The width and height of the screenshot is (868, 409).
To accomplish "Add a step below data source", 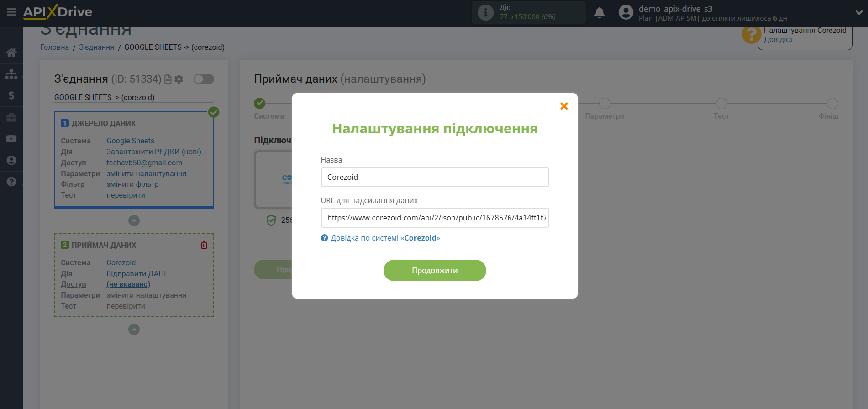I will point(134,221).
